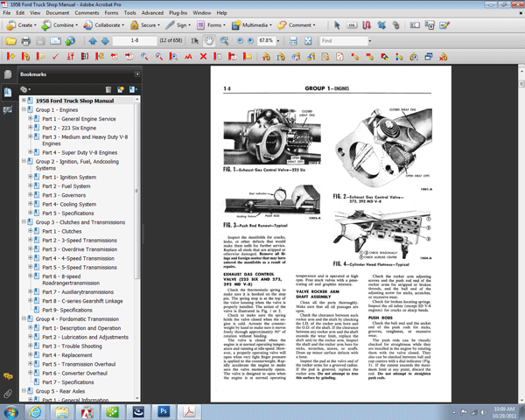This screenshot has height=420, width=525.
Task: Click the red AA text plug-in icon
Action: [x=188, y=57]
